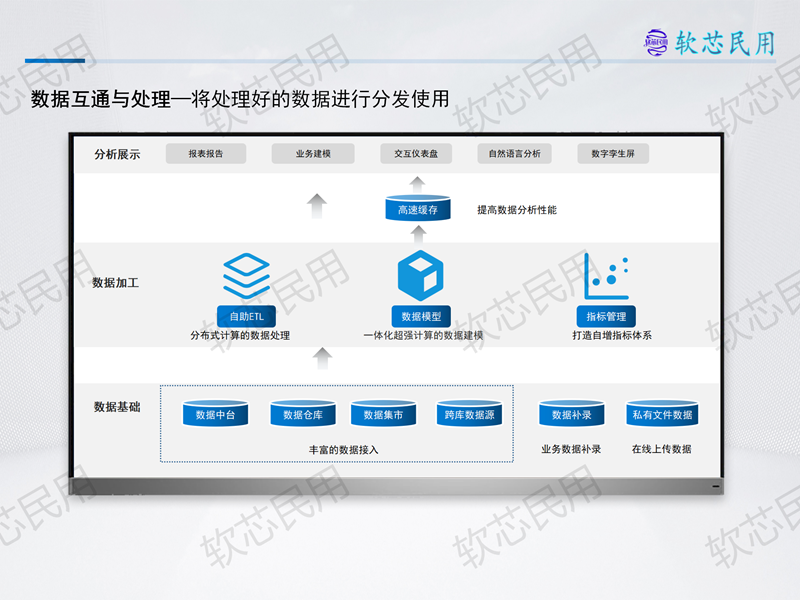Select the 跨库数据源 database cylinder

tap(469, 414)
